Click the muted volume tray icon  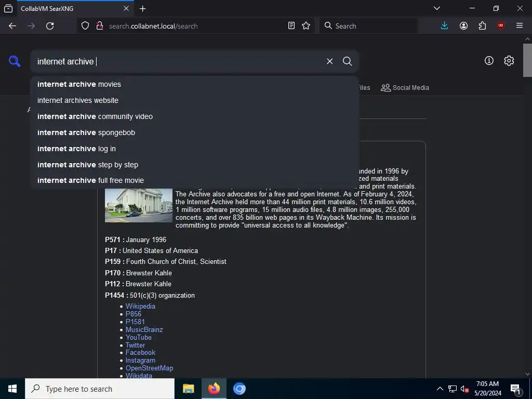(464, 389)
